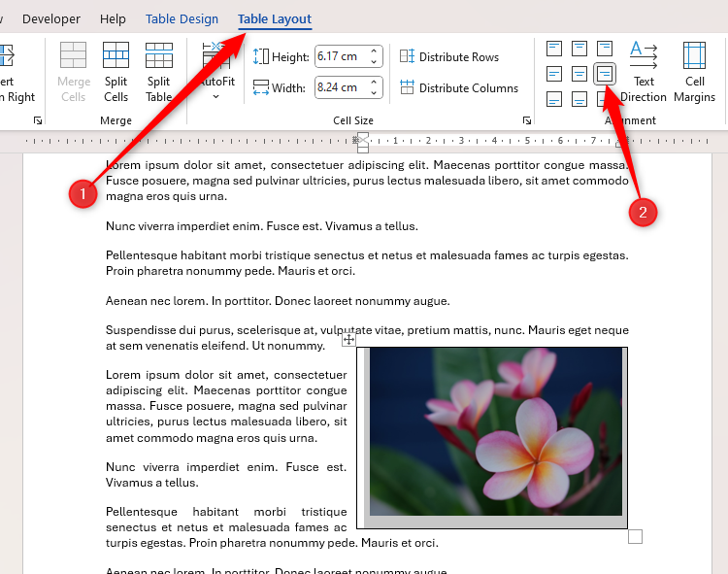Select Align Bottom Center alignment

(x=579, y=99)
